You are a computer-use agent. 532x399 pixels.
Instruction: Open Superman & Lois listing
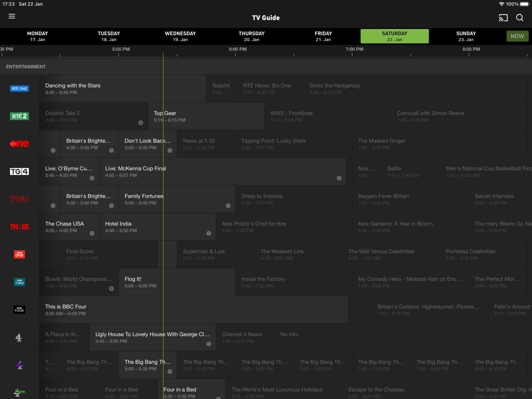(216, 254)
